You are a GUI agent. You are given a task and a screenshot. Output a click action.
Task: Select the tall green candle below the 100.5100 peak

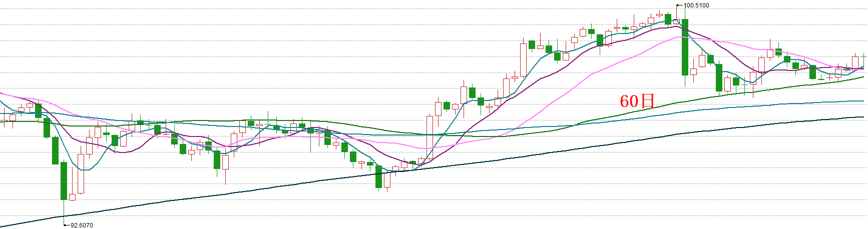685,47
